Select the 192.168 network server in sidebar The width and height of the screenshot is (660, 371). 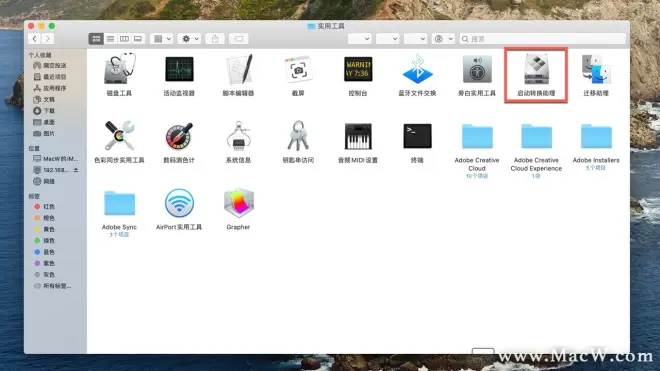(51, 170)
